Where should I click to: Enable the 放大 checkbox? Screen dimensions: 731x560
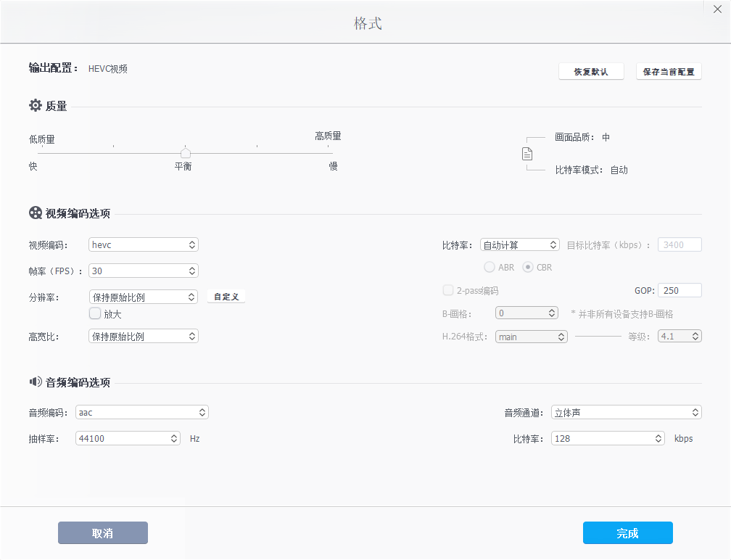(95, 313)
